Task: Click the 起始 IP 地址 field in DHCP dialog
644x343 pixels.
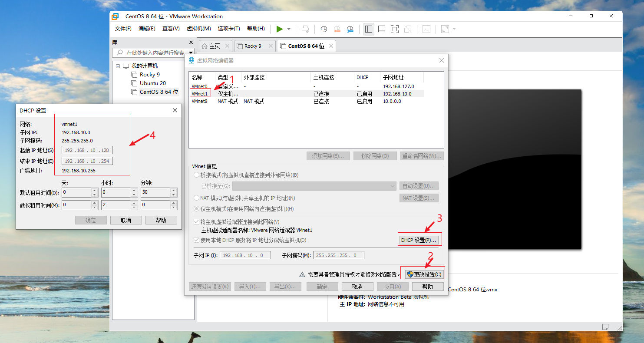Action: coord(87,150)
